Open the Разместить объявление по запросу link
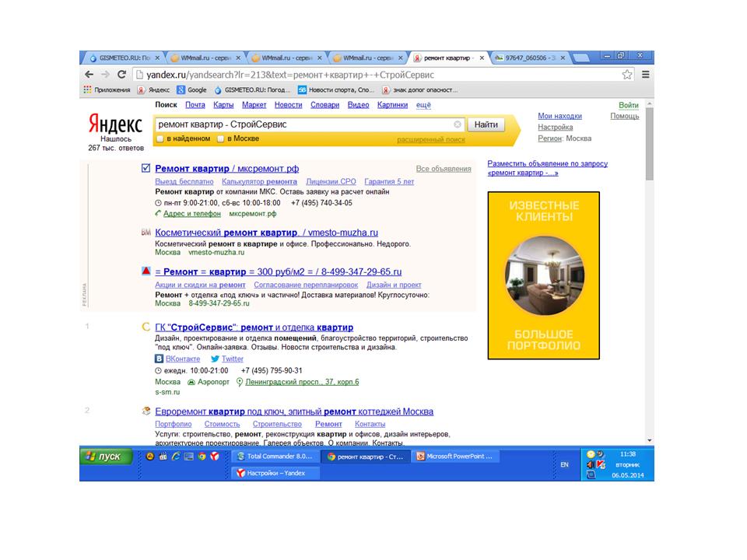The width and height of the screenshot is (747, 560). tap(547, 168)
